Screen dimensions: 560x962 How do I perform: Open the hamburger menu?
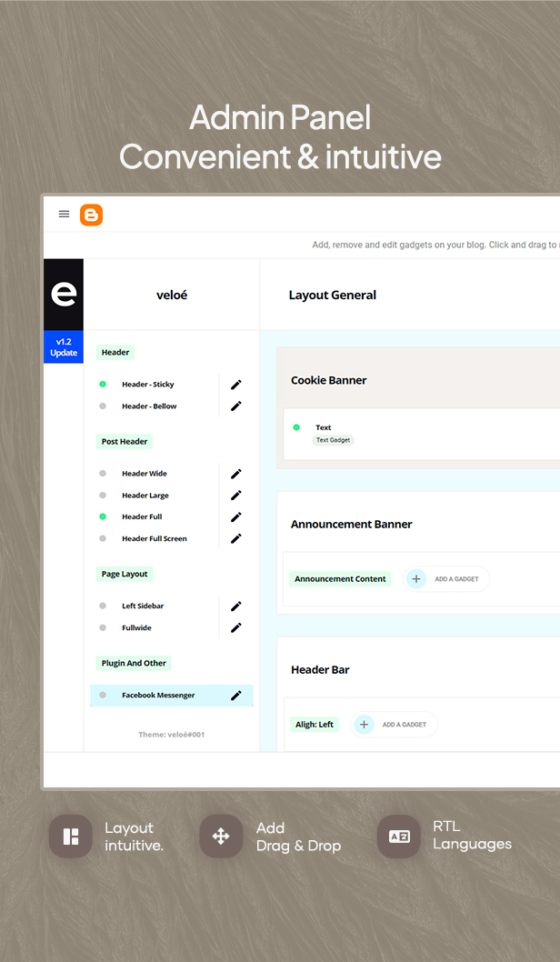coord(64,215)
